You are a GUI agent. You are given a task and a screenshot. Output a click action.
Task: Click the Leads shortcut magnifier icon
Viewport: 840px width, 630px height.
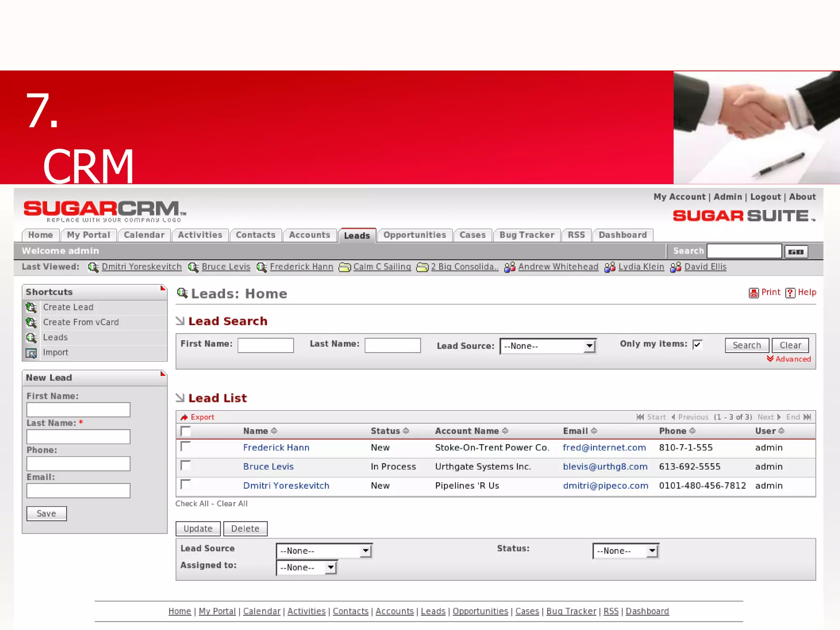pyautogui.click(x=31, y=338)
